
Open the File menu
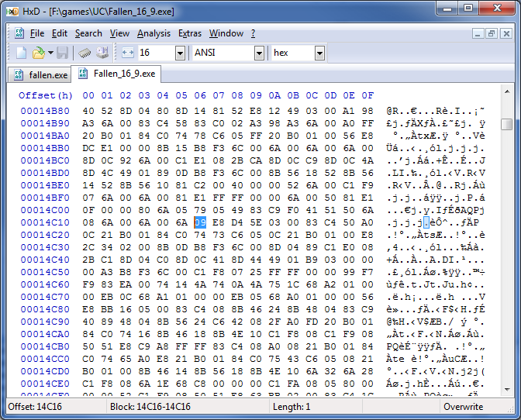pyautogui.click(x=37, y=33)
